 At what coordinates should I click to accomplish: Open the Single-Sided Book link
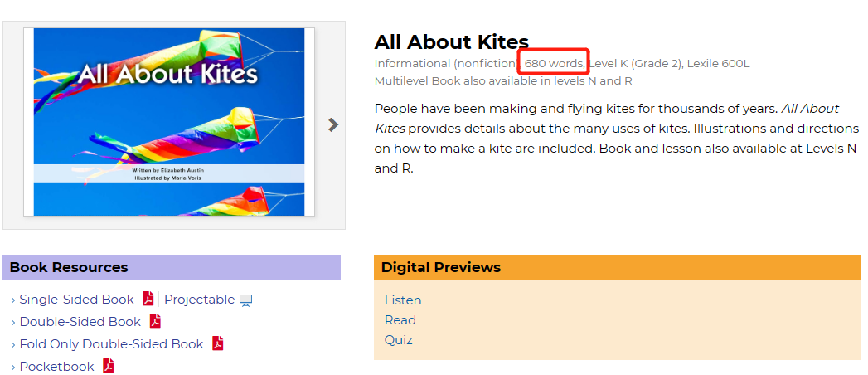click(76, 300)
